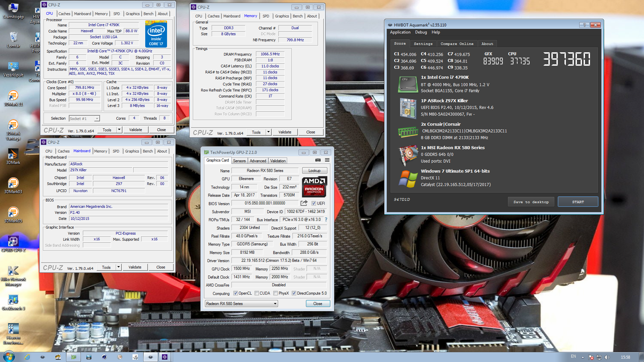Click the Bus Interface question mark icon
The image size is (644, 362).
326,220
